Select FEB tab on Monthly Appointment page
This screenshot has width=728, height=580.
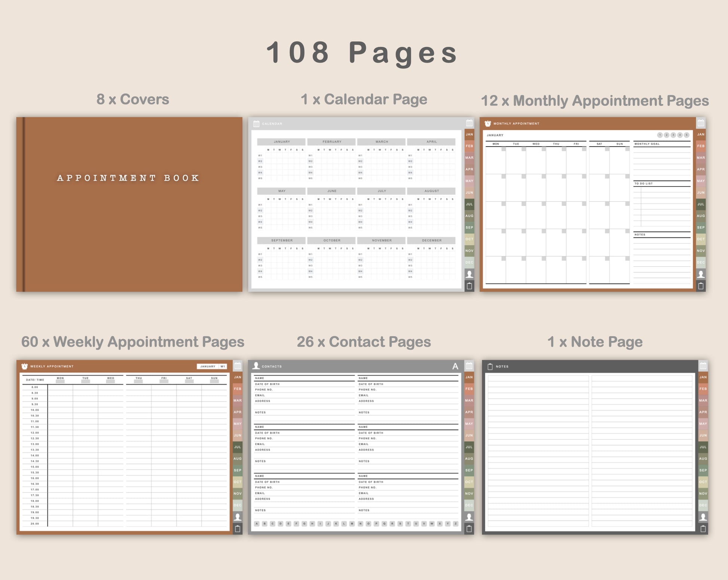pyautogui.click(x=701, y=146)
